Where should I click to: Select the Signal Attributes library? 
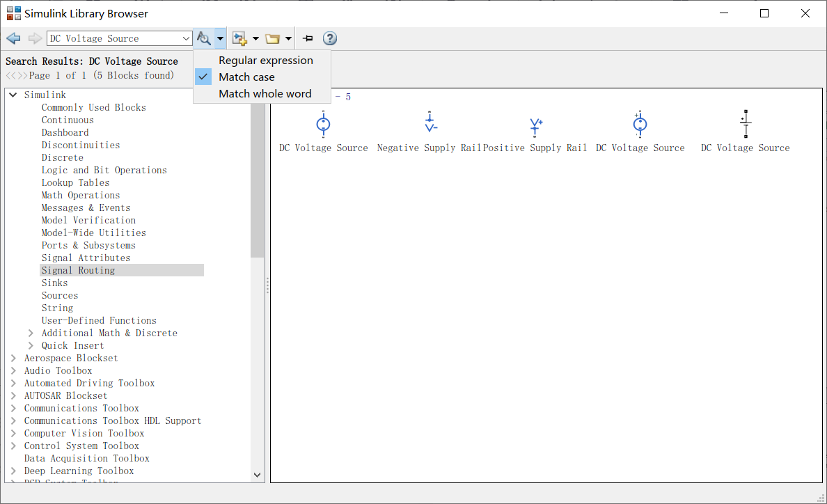tap(86, 258)
